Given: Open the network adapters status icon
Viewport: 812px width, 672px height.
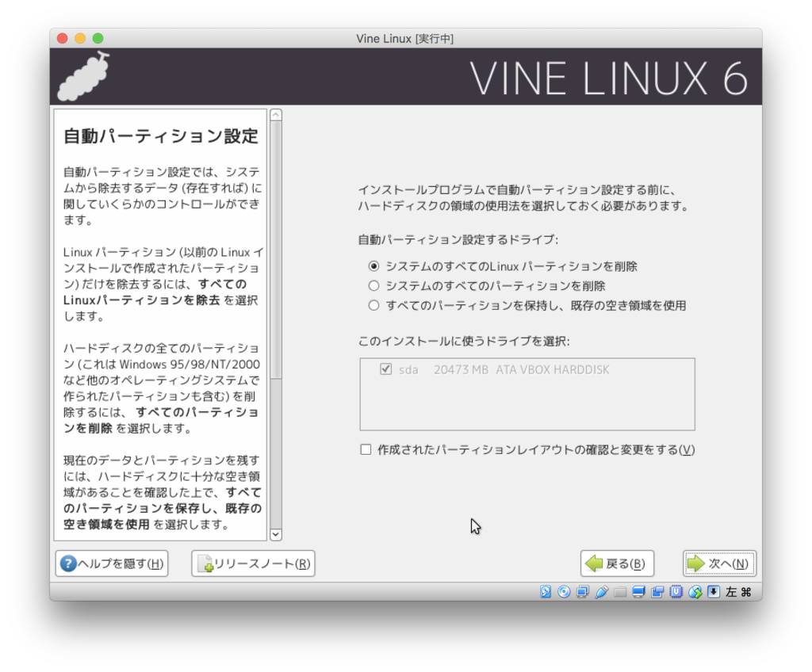Looking at the screenshot, I should pos(583,592).
